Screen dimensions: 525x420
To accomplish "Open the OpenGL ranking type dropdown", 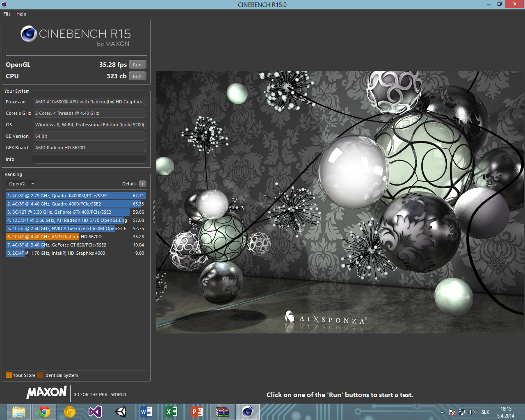I will tap(21, 184).
